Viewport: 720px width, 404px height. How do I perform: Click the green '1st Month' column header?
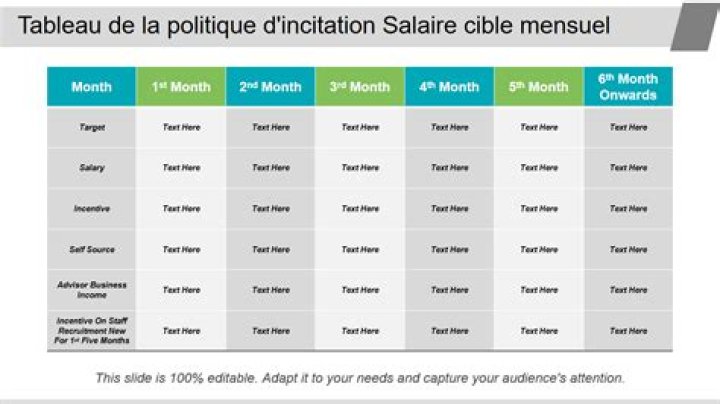click(181, 87)
